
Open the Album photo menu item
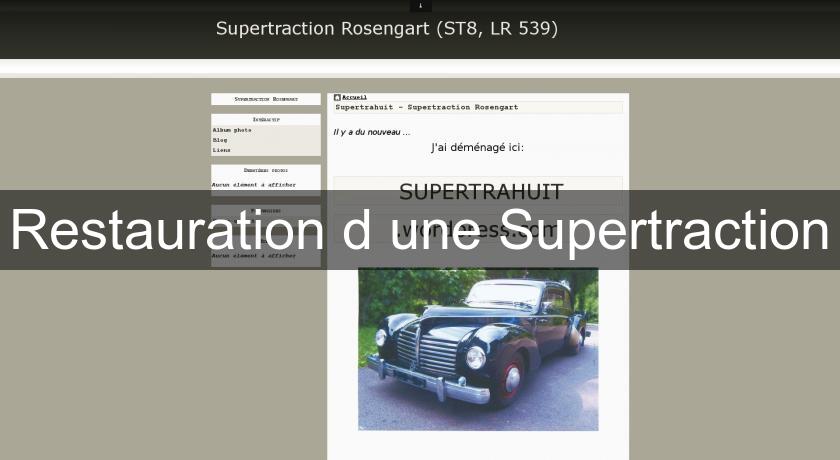tap(232, 130)
